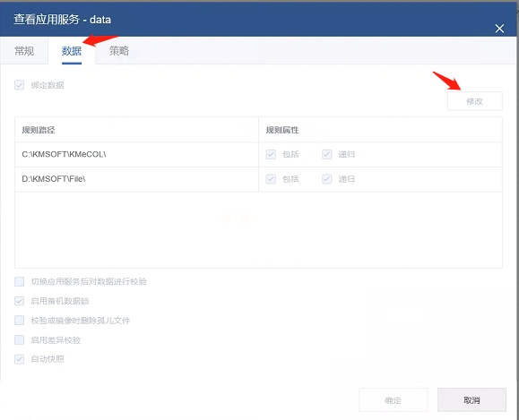Enable 启用差异校验 checkbox
Screen dimensions: 519x420
(19, 339)
